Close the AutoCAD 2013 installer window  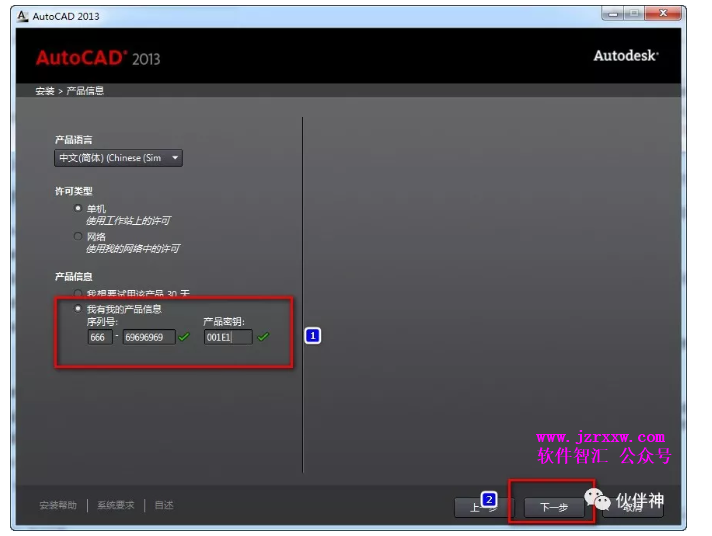point(663,14)
